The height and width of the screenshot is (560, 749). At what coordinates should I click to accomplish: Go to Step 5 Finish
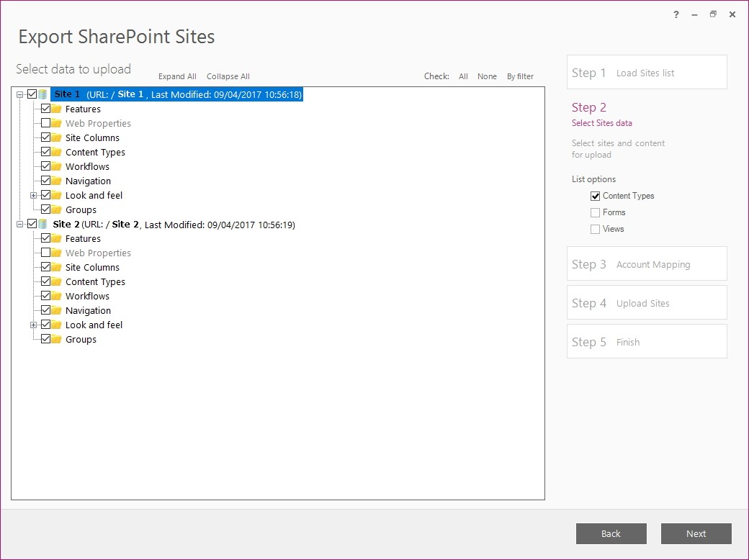647,341
